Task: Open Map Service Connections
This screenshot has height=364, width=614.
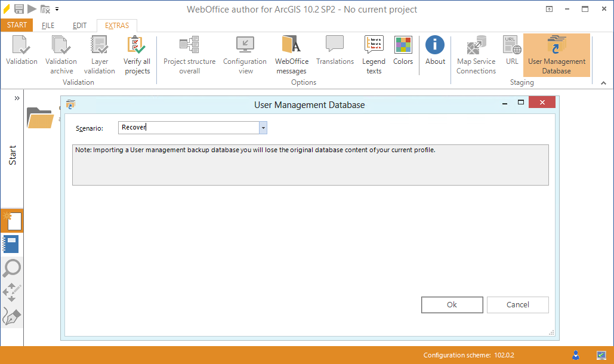Action: click(x=476, y=53)
